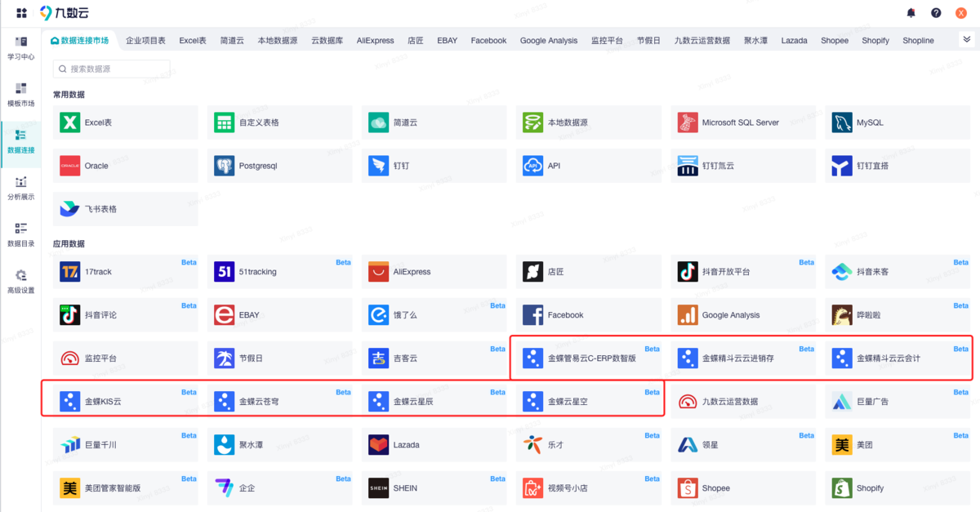
Task: Go to 学习中心 in the sidebar
Action: [x=21, y=48]
